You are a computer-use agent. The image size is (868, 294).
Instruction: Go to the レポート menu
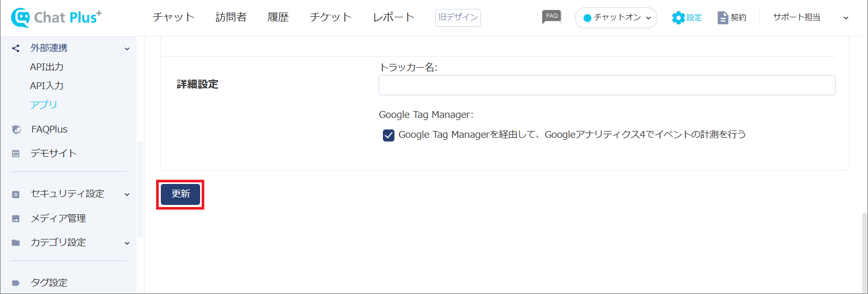point(393,17)
